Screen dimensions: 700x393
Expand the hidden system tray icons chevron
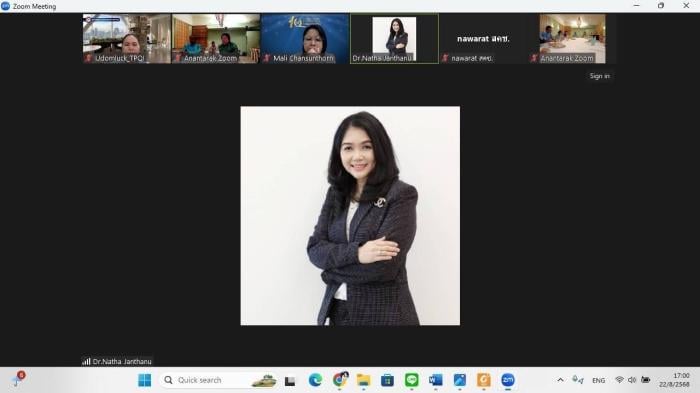click(x=560, y=380)
